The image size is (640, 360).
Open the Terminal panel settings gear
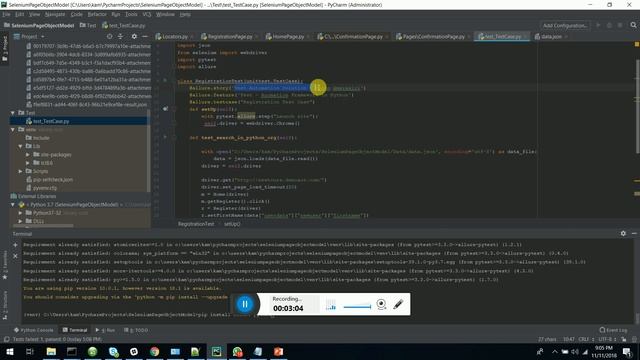click(623, 233)
